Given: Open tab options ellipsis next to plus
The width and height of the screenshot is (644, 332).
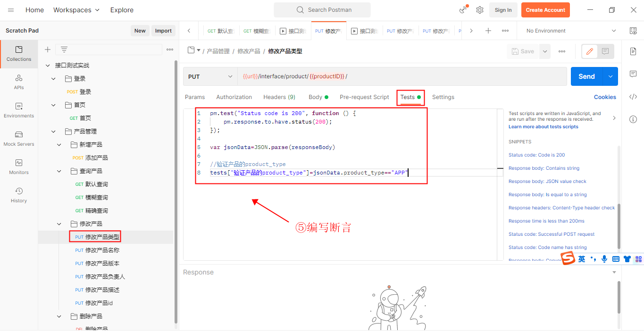Looking at the screenshot, I should tap(505, 31).
